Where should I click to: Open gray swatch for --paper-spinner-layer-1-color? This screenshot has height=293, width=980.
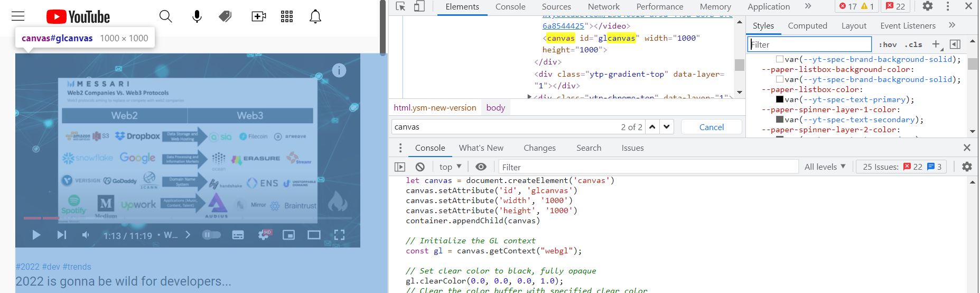point(780,120)
